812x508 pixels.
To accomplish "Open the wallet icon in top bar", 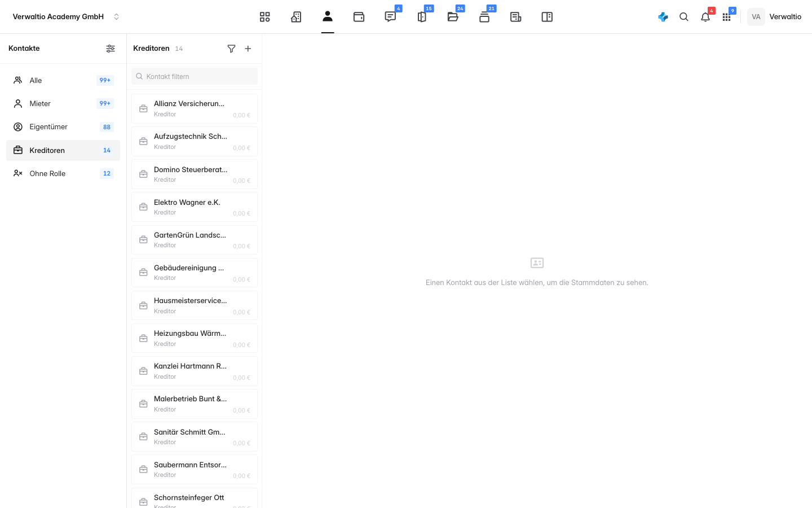I will (359, 17).
